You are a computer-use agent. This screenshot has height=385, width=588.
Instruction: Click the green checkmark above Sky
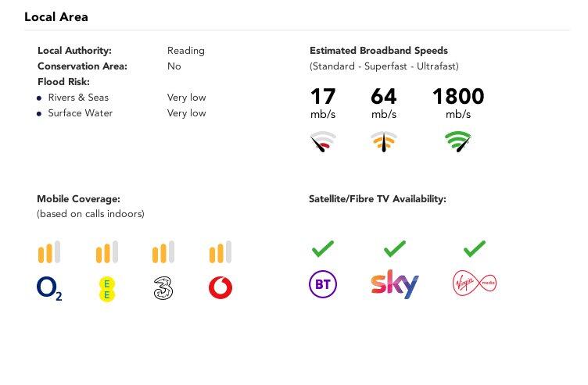click(x=395, y=249)
